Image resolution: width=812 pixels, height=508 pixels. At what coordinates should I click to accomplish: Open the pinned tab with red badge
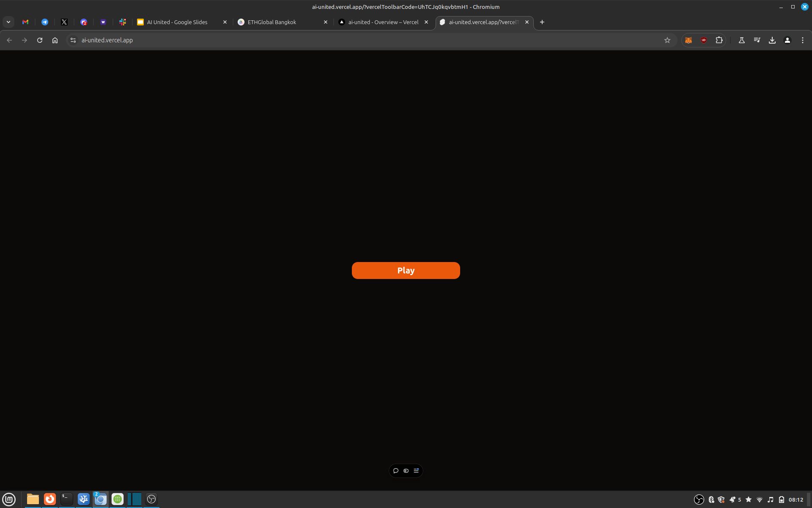[84, 22]
